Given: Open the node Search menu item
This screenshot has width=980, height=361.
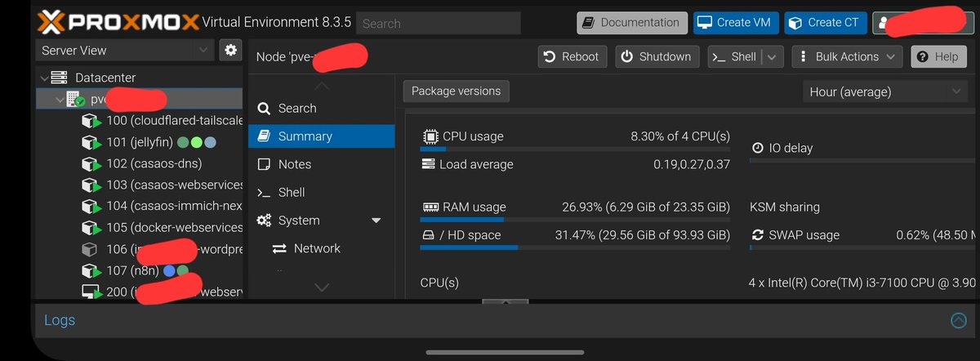Looking at the screenshot, I should click(x=322, y=108).
